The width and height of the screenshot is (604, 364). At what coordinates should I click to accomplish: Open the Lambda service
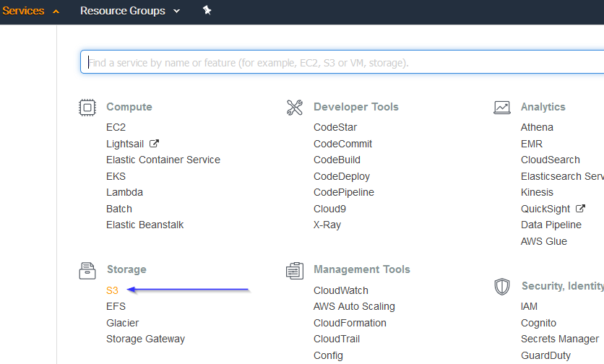tap(124, 192)
